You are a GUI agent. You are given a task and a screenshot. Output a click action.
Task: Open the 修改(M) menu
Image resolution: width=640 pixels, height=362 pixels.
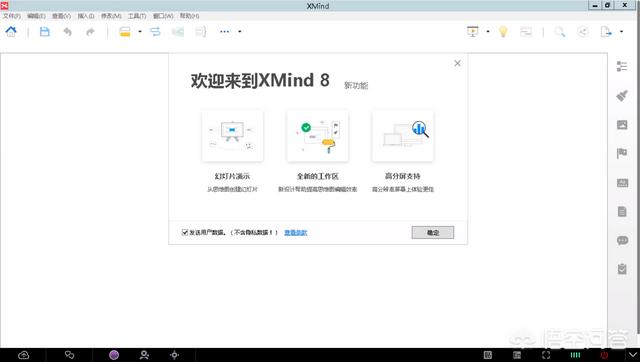[x=111, y=16]
